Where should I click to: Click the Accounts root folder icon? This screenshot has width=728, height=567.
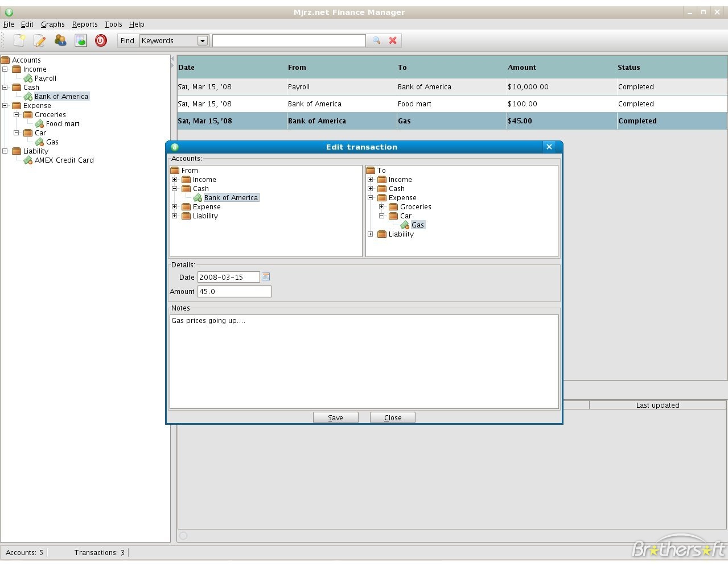6,60
